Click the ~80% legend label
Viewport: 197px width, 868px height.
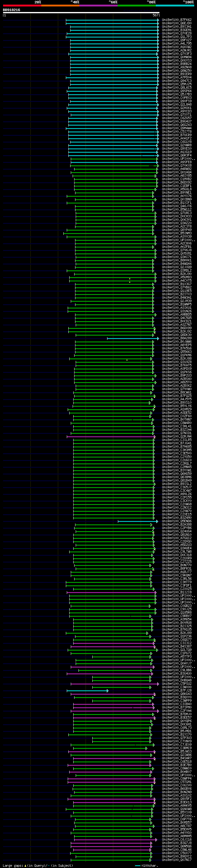(x=151, y=2)
